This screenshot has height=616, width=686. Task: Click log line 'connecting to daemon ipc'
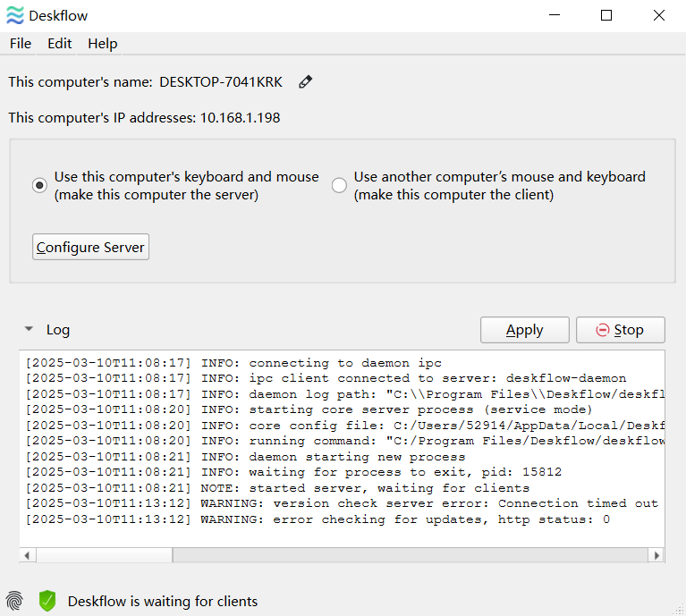pyautogui.click(x=233, y=363)
